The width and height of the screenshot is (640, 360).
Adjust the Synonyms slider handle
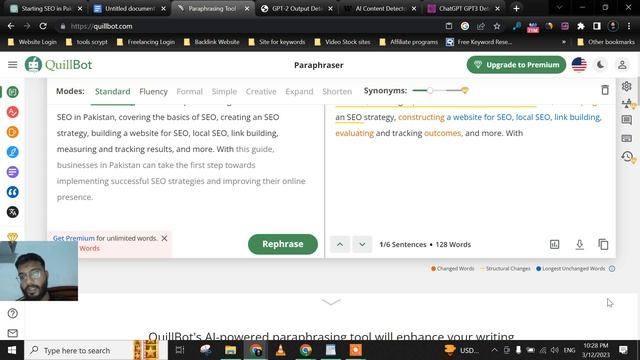pyautogui.click(x=429, y=91)
